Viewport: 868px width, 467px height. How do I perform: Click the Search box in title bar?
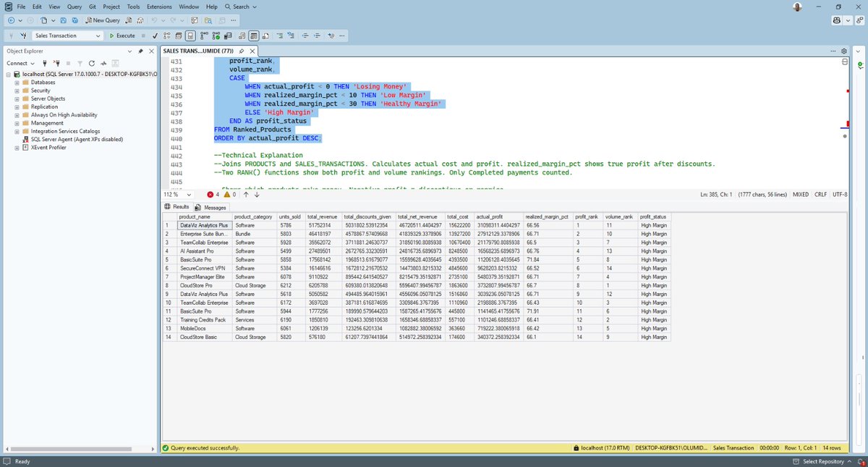click(x=240, y=7)
